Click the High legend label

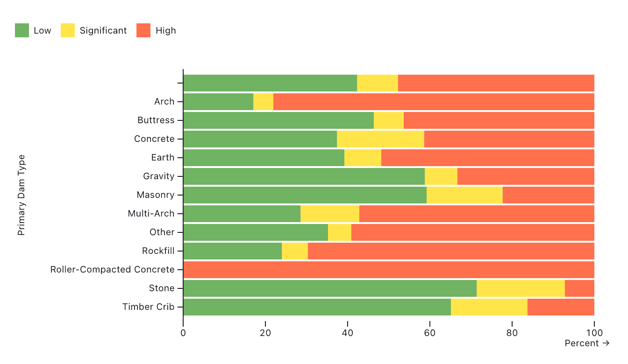click(166, 31)
